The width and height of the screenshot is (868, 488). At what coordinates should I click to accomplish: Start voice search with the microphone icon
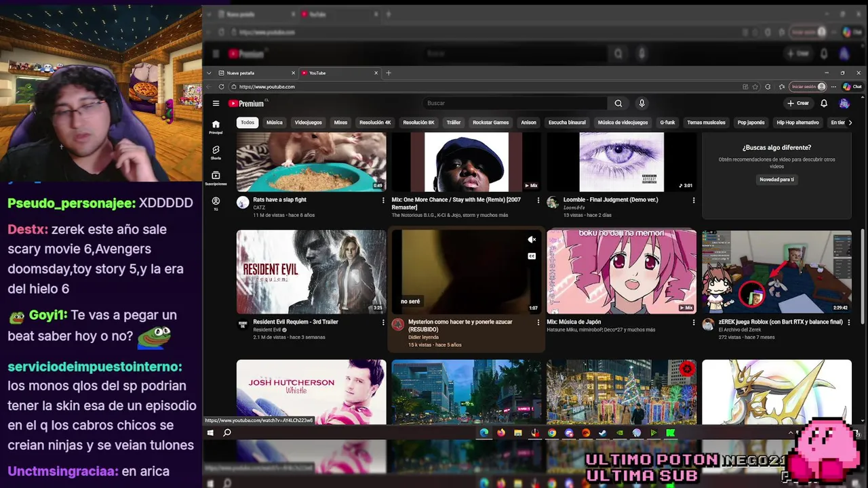(642, 104)
